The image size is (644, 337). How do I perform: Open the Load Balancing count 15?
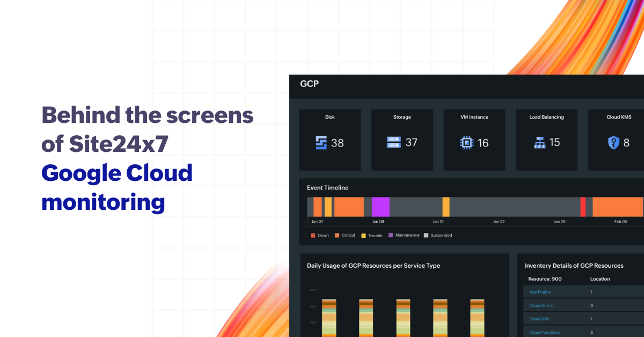tap(554, 142)
